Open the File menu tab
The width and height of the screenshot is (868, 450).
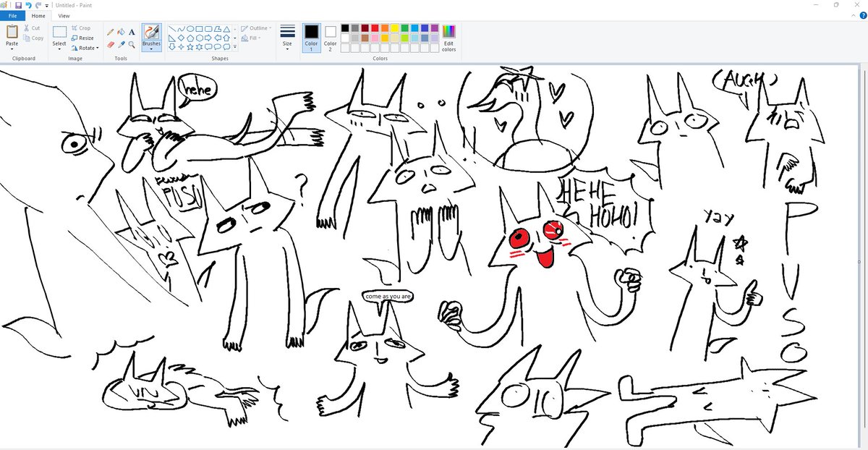tap(12, 16)
